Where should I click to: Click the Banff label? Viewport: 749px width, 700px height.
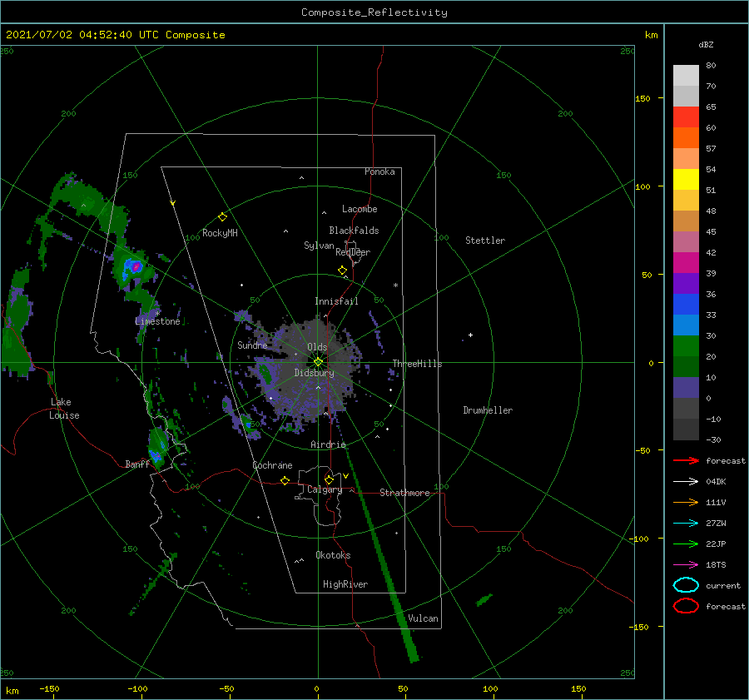pyautogui.click(x=137, y=464)
